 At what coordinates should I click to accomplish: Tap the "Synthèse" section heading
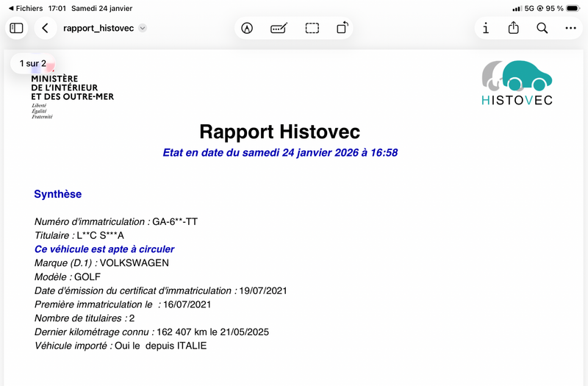(x=57, y=194)
